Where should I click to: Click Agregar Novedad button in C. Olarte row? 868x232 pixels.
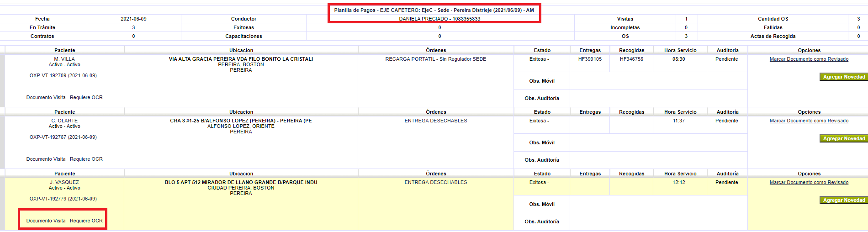tap(844, 139)
